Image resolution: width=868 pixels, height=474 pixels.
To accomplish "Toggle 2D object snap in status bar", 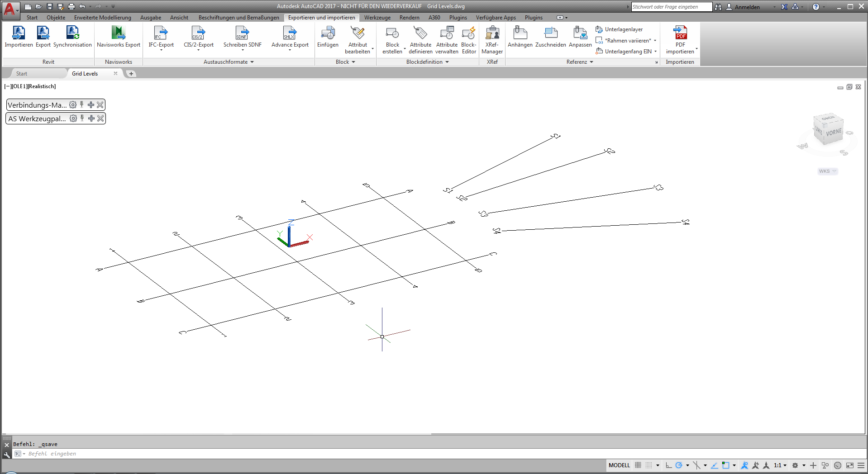I will [x=726, y=465].
